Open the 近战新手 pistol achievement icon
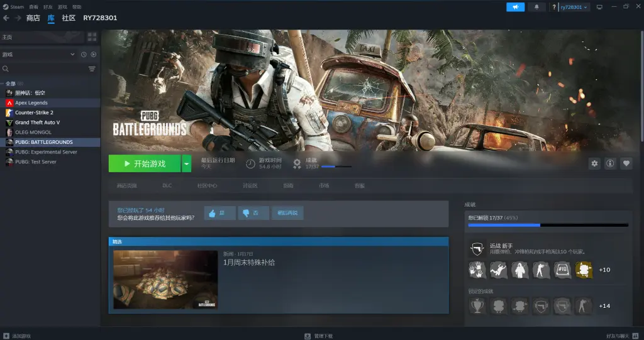644x340 pixels. pos(477,249)
